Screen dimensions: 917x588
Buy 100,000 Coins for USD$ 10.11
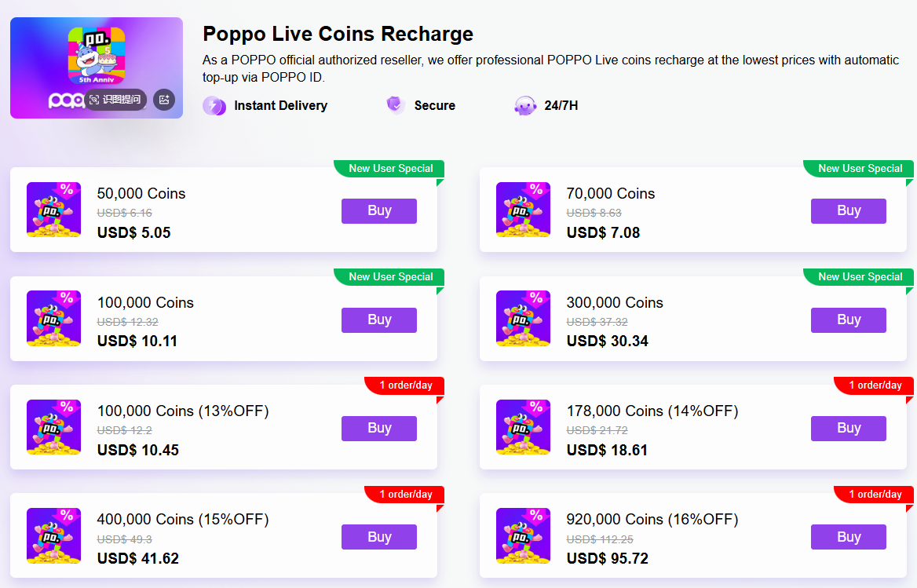coord(379,320)
